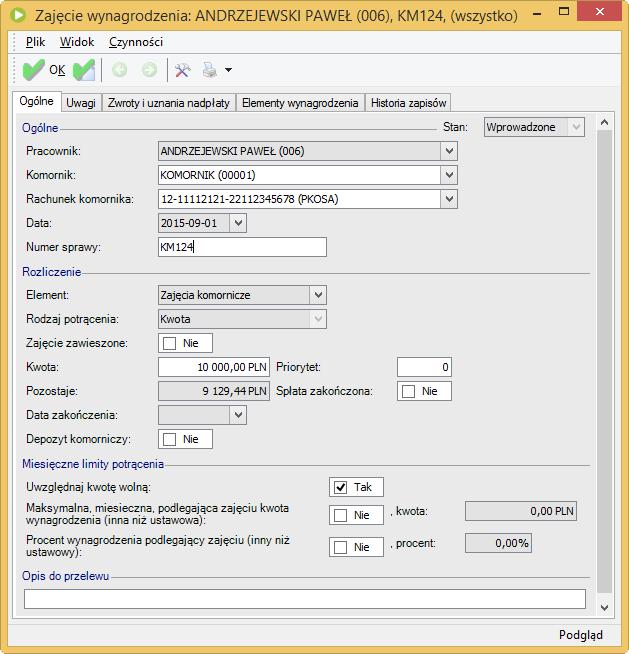Click the limit kwota 0,00 PLN field
This screenshot has width=629, height=654.
(521, 511)
